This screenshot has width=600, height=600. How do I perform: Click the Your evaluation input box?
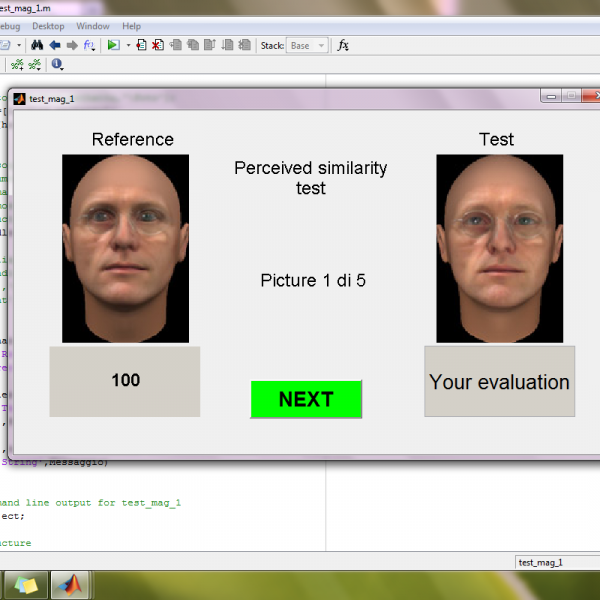(499, 381)
